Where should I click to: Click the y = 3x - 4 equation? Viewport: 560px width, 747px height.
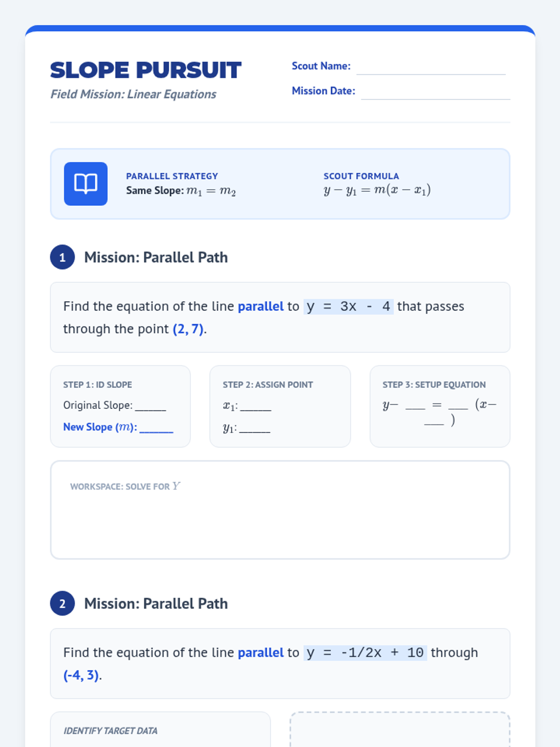349,307
